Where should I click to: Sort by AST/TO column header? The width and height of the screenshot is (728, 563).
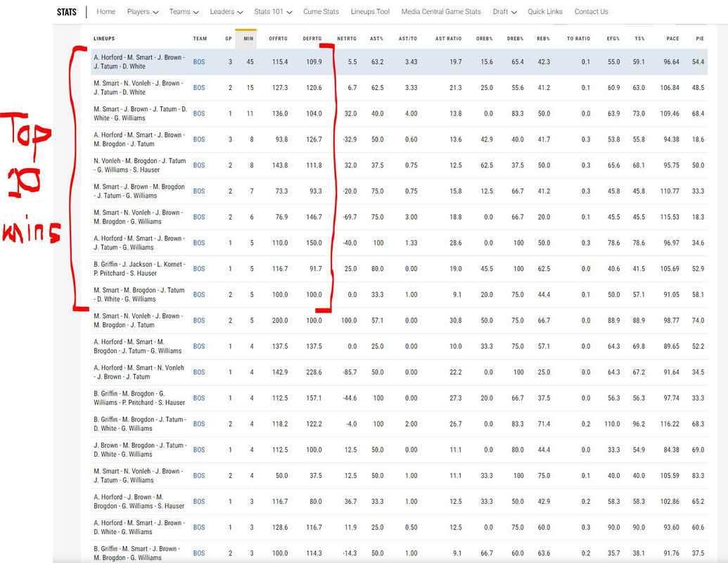(x=408, y=39)
